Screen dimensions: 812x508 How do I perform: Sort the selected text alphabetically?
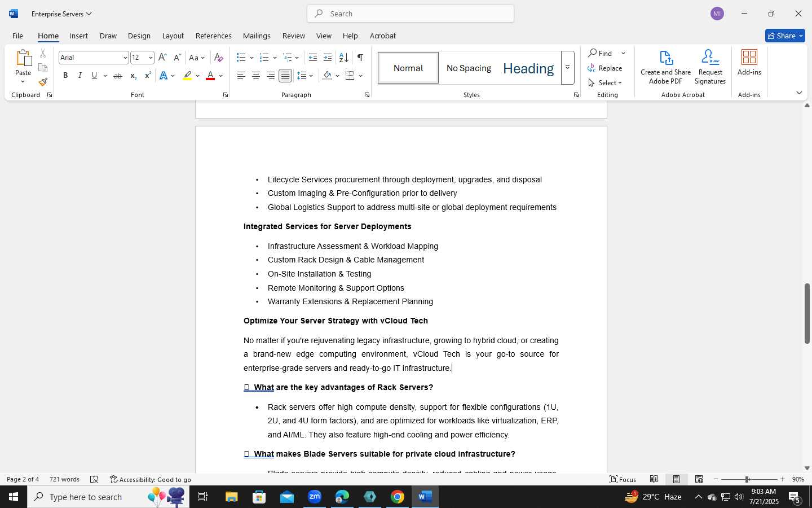[x=343, y=58]
